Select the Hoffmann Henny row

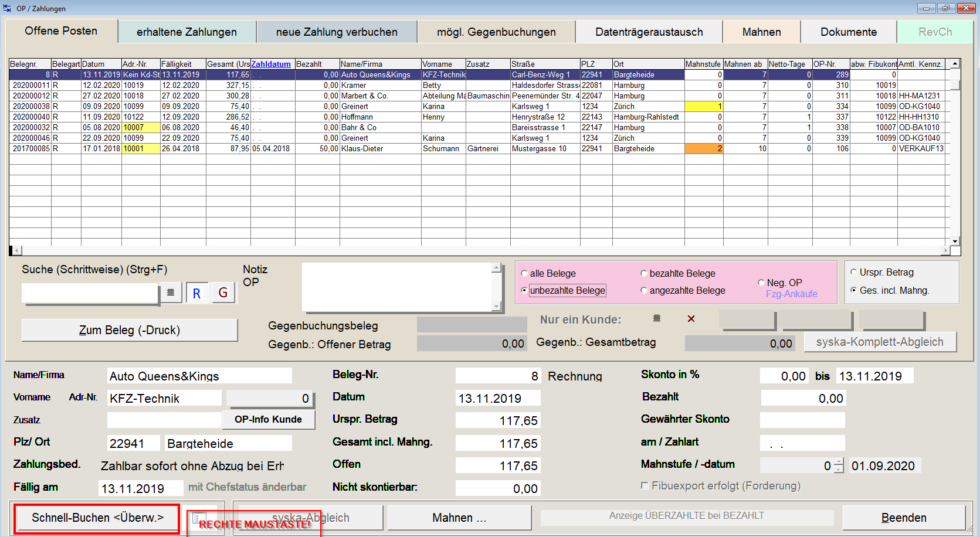(479, 117)
